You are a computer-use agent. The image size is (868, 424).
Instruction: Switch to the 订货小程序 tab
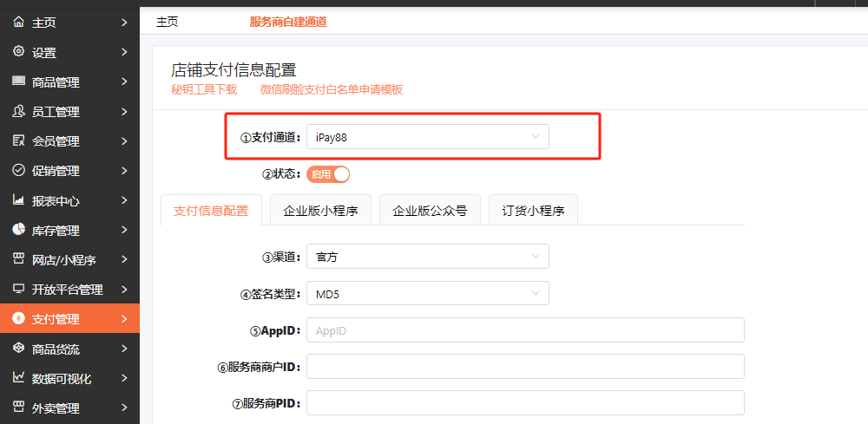pos(533,210)
